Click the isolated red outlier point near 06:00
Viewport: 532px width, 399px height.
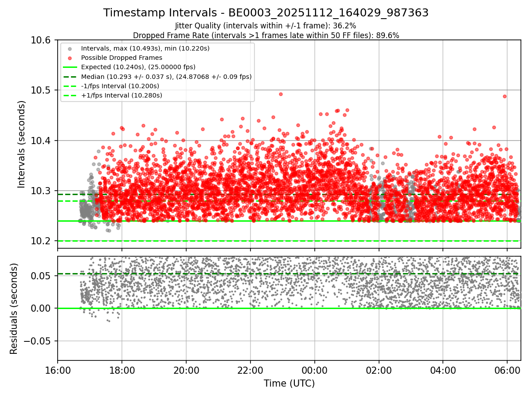point(505,96)
